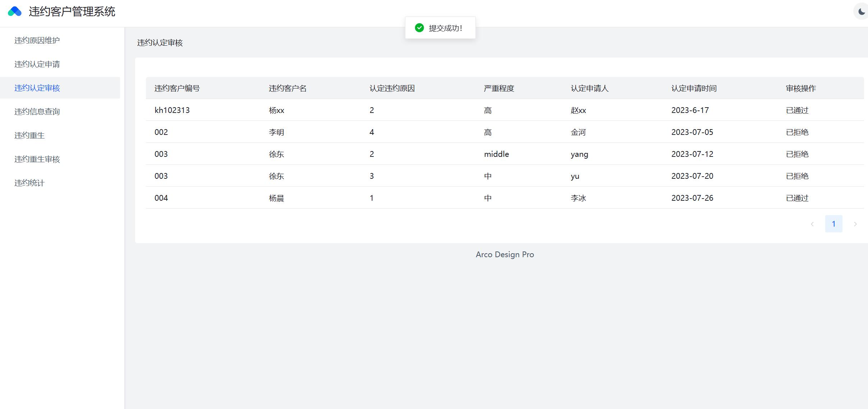
Task: Open 违约重生 menu item
Action: point(29,135)
